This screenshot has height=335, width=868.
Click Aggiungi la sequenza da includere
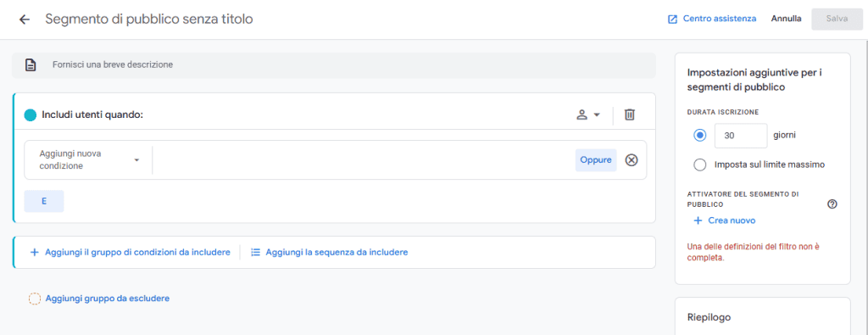coord(330,253)
